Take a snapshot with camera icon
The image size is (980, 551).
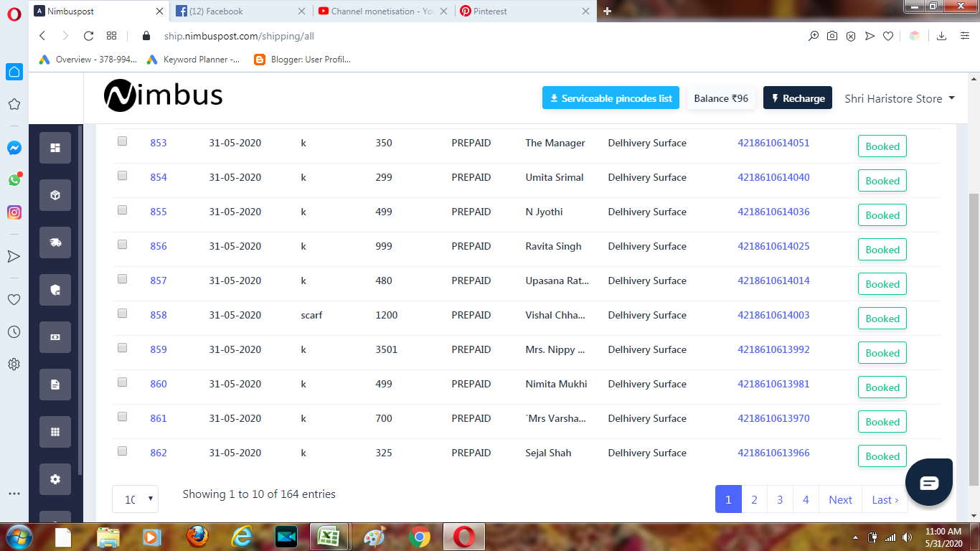click(x=832, y=36)
